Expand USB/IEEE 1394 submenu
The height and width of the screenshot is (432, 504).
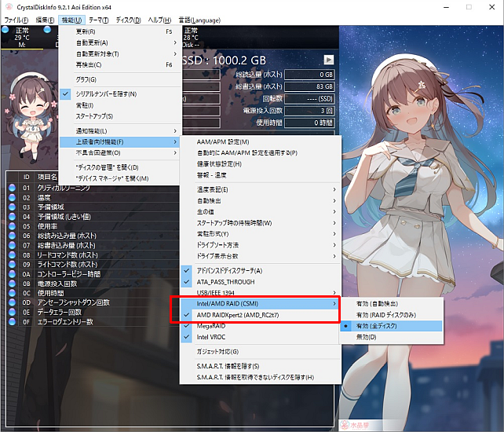[261, 292]
